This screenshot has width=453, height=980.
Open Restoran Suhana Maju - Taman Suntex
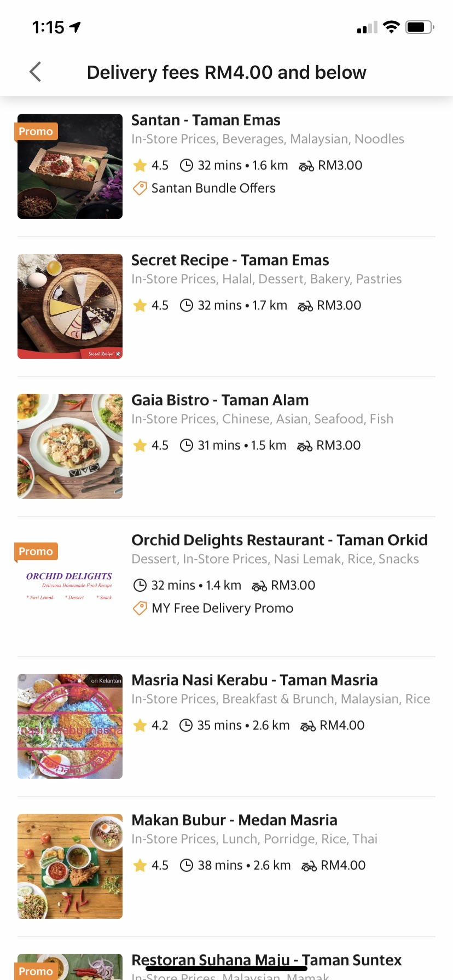[x=266, y=960]
